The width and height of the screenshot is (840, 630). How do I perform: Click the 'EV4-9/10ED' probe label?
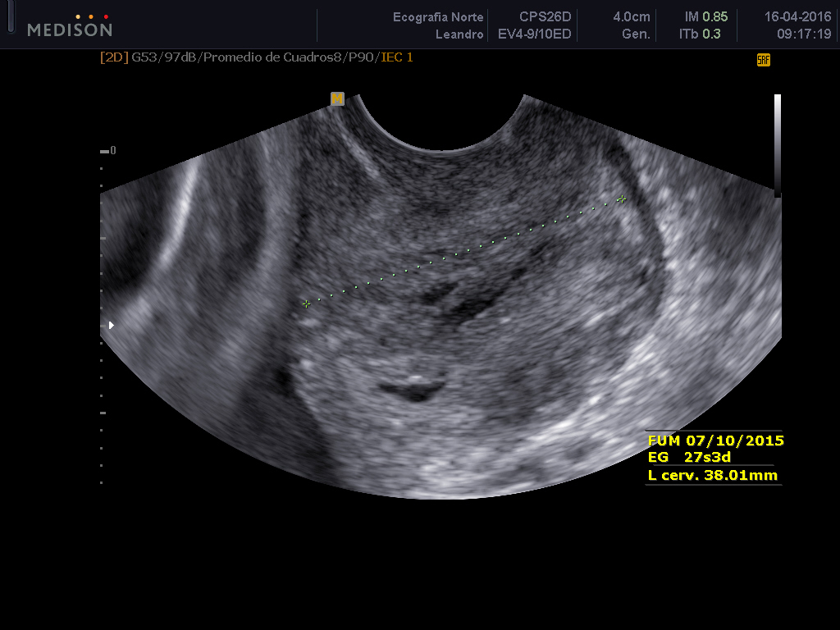(x=535, y=34)
